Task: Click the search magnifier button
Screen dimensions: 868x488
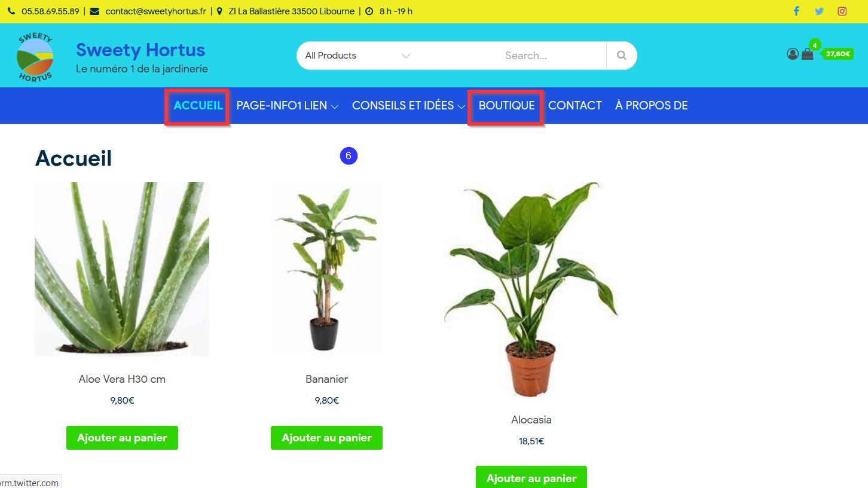Action: click(622, 56)
